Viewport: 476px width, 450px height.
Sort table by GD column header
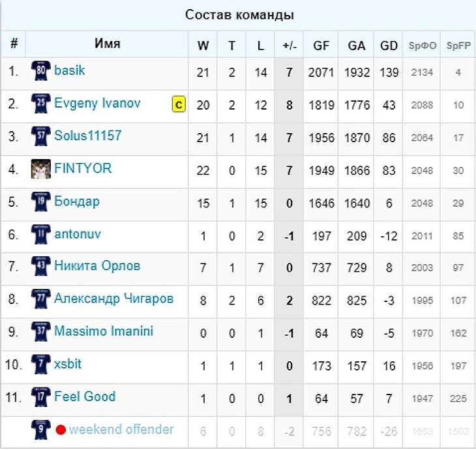pyautogui.click(x=389, y=46)
